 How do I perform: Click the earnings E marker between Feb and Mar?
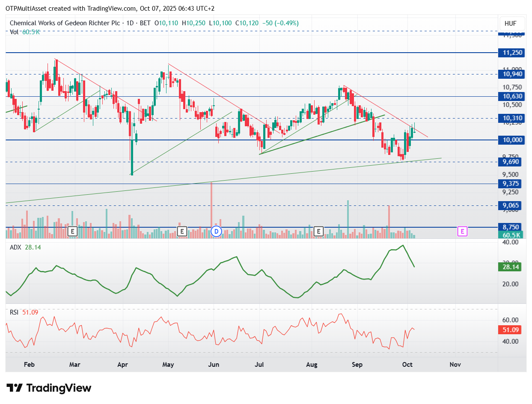(x=72, y=232)
